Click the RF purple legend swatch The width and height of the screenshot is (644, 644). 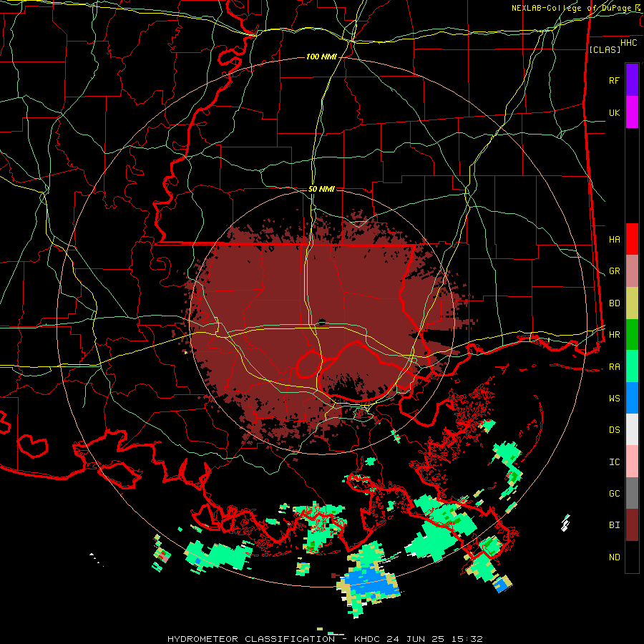(632, 80)
